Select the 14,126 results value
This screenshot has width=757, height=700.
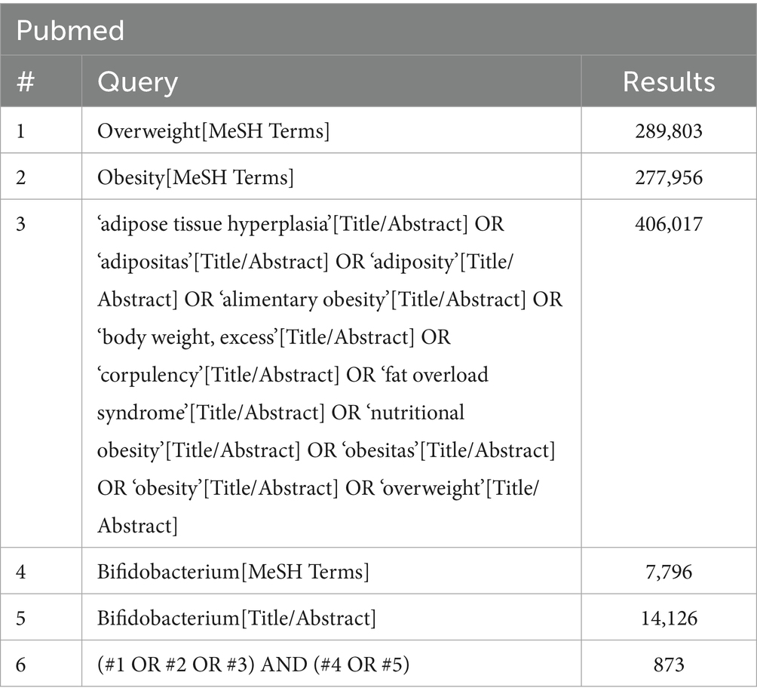point(668,619)
